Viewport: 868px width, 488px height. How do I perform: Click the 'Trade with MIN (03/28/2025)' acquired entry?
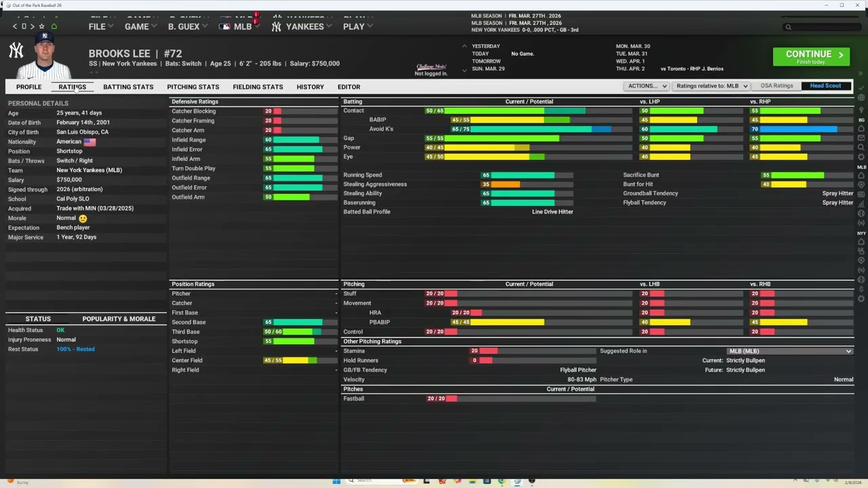[x=95, y=208]
